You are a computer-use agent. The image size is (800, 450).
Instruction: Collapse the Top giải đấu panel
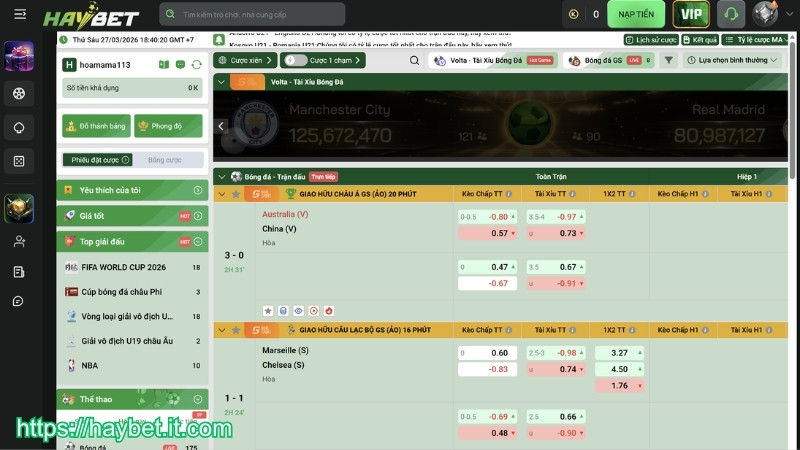click(x=198, y=241)
